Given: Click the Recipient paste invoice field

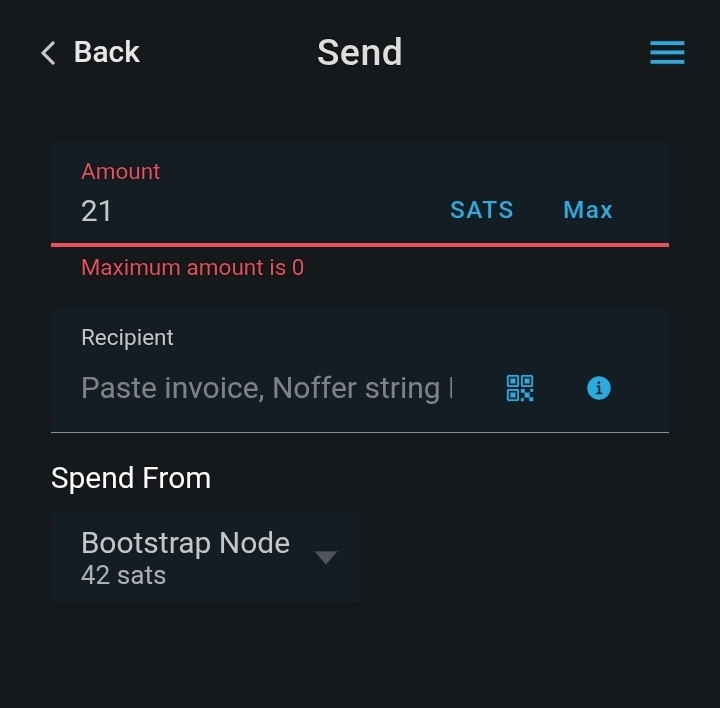Looking at the screenshot, I should point(267,388).
